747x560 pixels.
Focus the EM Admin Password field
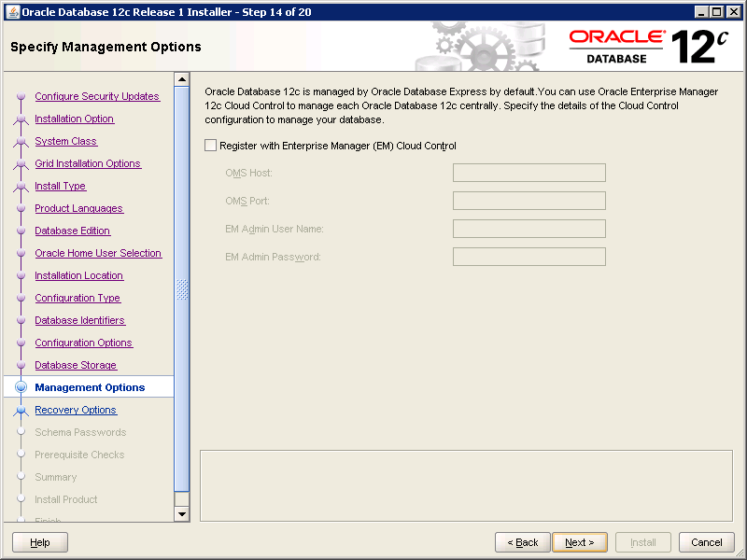click(529, 257)
